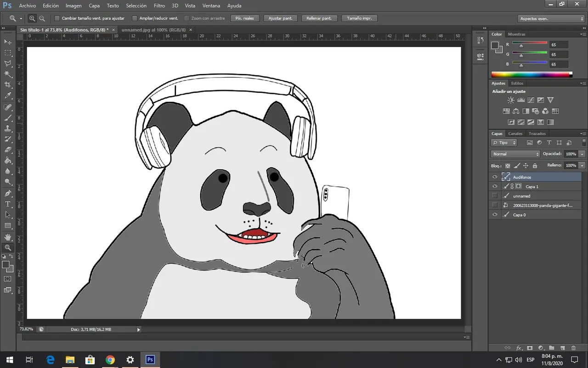Image resolution: width=588 pixels, height=368 pixels.
Task: Create a new layer from Layers panel
Action: coord(562,348)
